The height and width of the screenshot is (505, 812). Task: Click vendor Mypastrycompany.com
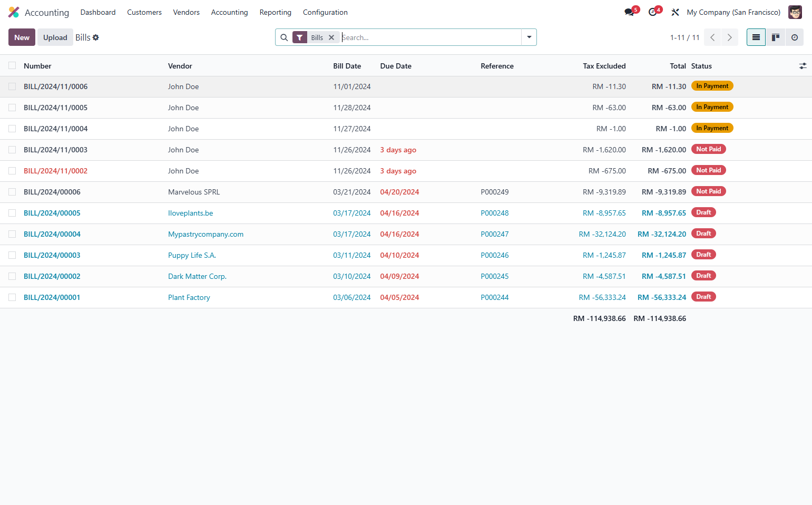tap(206, 234)
